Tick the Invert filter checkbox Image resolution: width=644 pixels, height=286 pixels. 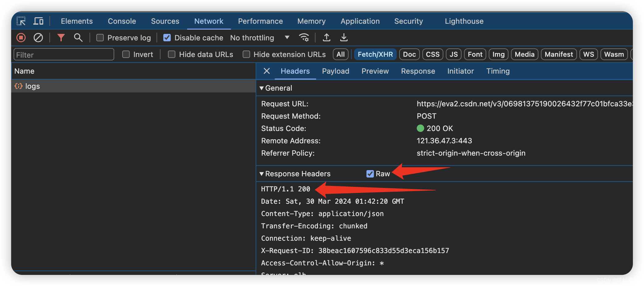[126, 55]
